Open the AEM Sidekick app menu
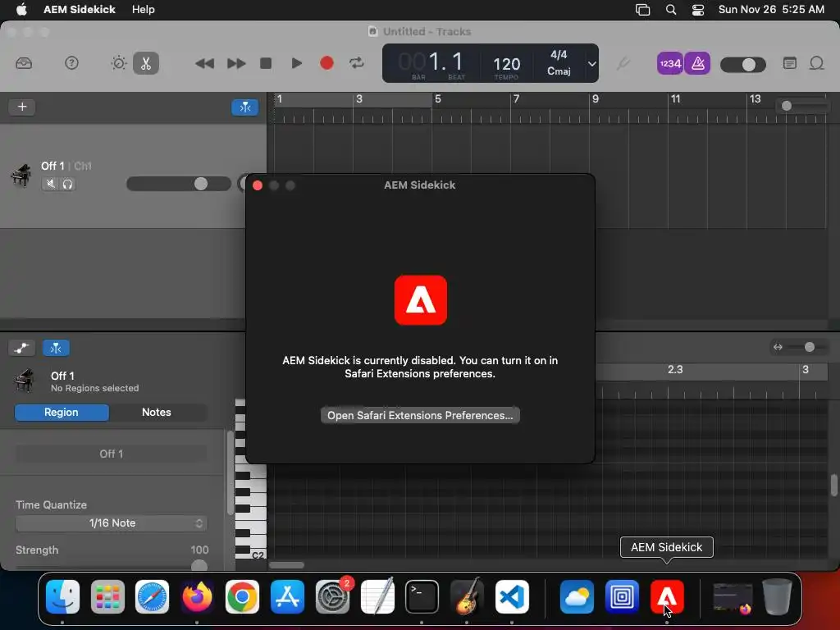 tap(80, 9)
